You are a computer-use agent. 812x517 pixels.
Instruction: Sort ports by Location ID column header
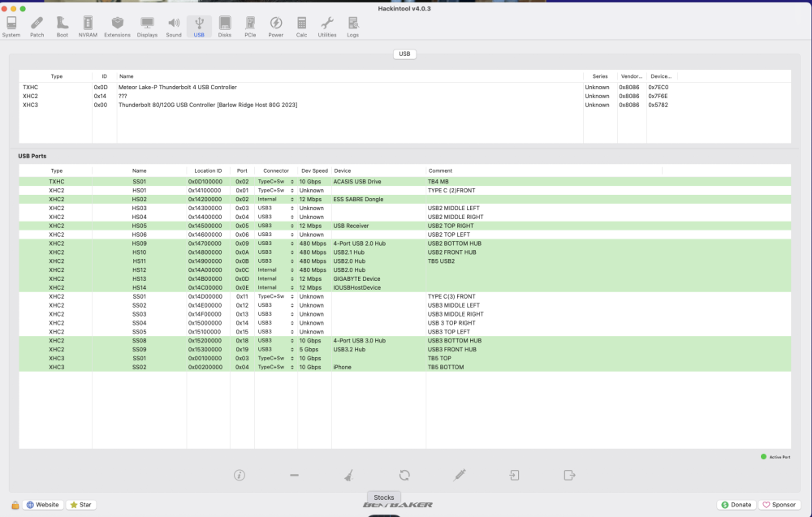208,170
